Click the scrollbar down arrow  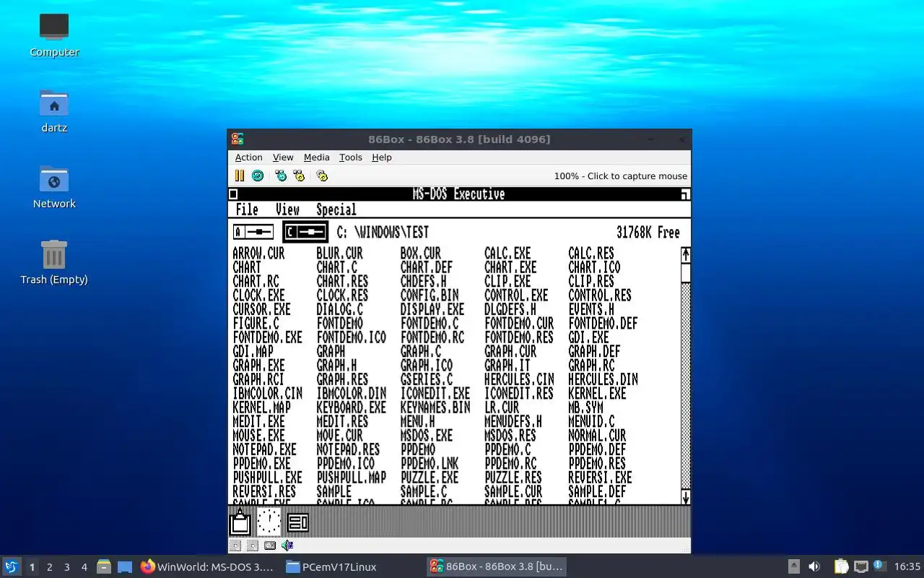[x=686, y=497]
